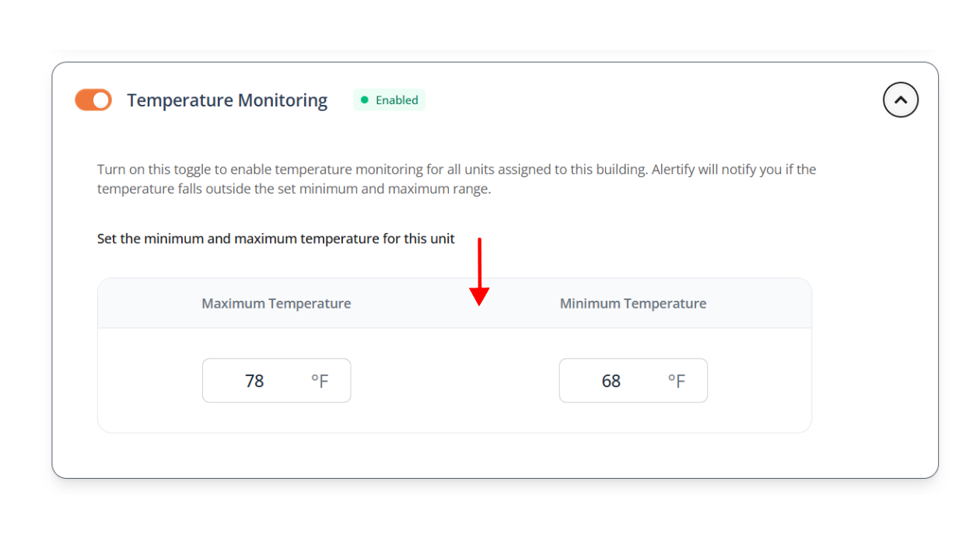Click the red downward arrow annotation
Viewport: 980px width, 544px height.
pyautogui.click(x=479, y=268)
